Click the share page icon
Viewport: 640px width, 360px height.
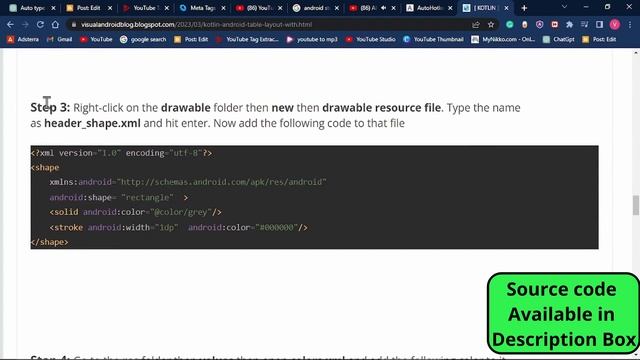pos(476,24)
